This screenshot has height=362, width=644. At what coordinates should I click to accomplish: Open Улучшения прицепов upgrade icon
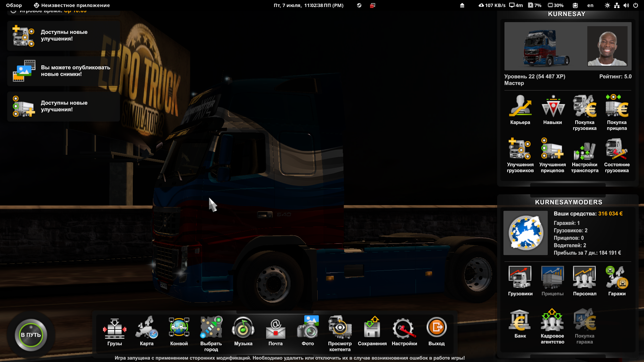click(x=552, y=148)
